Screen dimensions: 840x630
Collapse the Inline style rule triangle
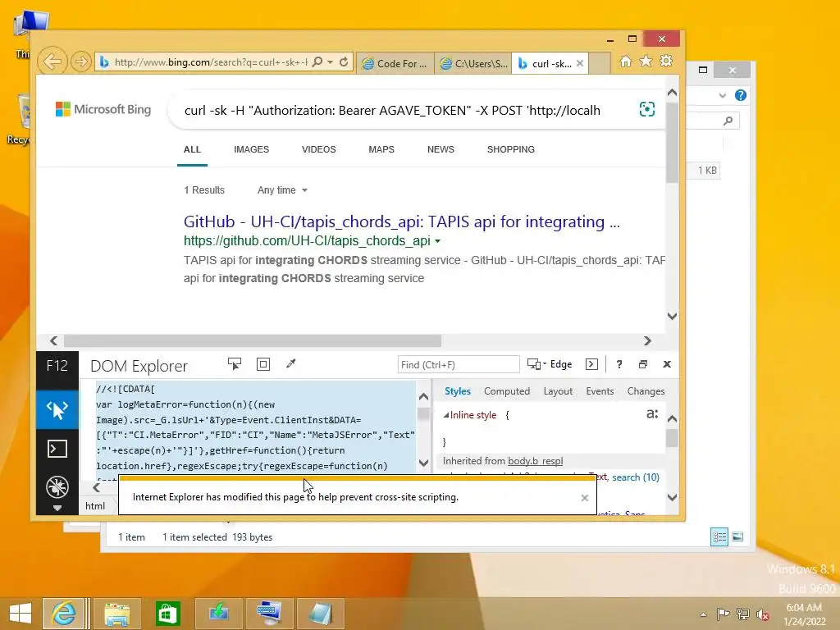[x=445, y=415]
